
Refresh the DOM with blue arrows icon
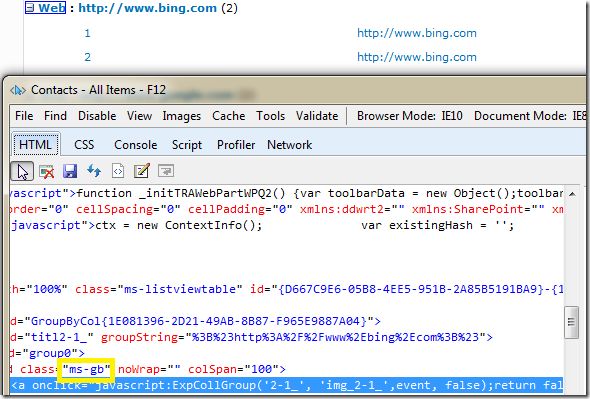pos(94,171)
